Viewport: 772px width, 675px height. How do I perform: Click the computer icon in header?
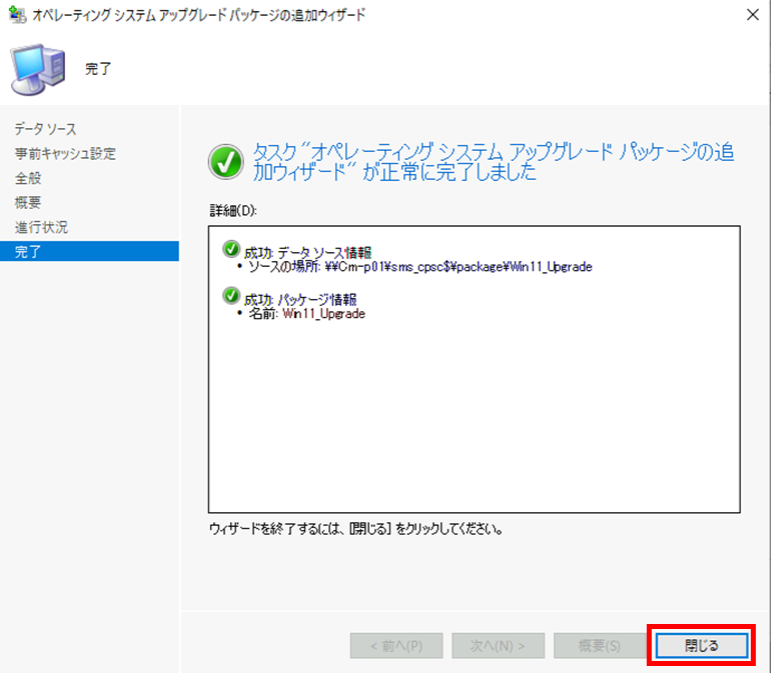[38, 69]
